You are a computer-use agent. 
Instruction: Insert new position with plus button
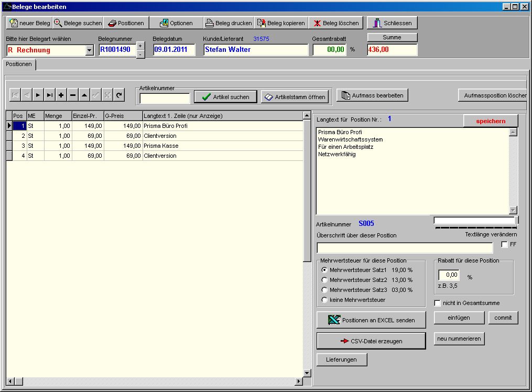pos(61,95)
